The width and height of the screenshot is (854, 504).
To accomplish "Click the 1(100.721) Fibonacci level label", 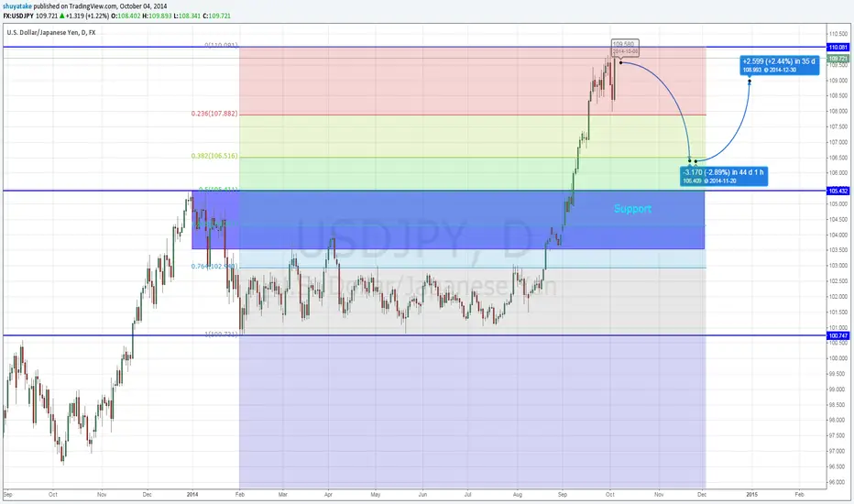I will click(x=221, y=334).
